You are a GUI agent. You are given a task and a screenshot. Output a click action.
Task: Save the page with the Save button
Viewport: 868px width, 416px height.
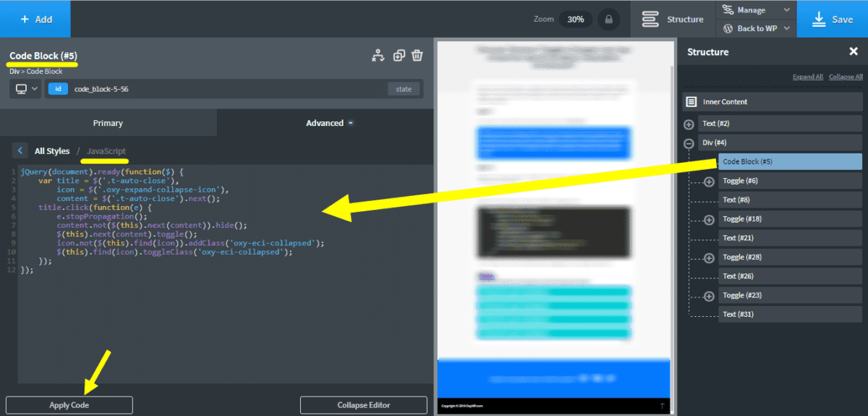coord(832,19)
